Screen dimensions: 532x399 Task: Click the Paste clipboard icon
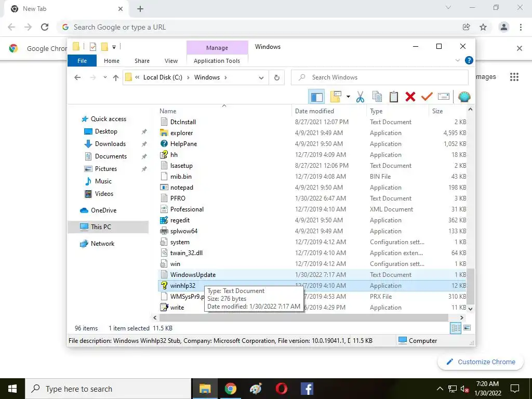pyautogui.click(x=394, y=97)
